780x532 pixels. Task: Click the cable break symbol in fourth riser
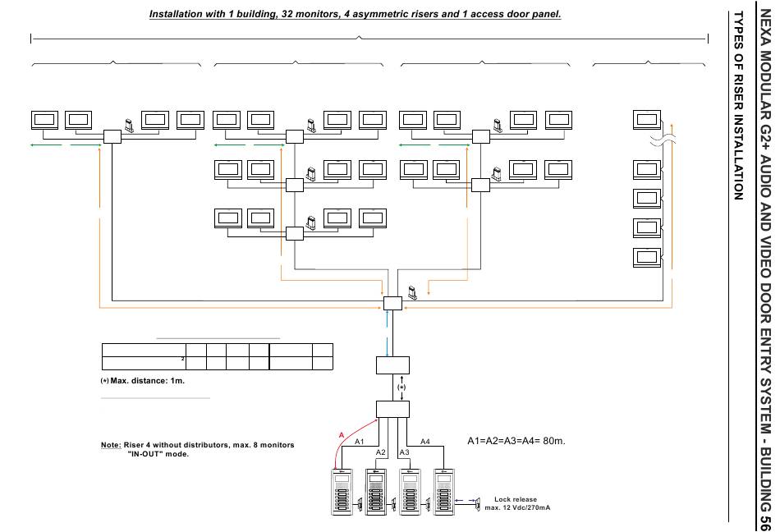(663, 140)
